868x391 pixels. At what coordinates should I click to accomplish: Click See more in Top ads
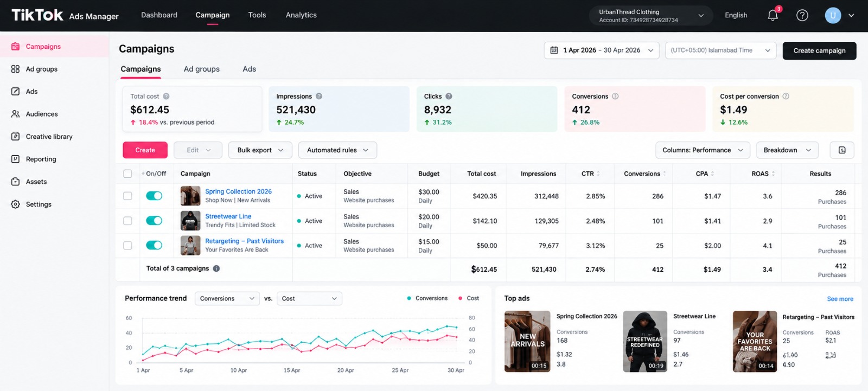(840, 299)
